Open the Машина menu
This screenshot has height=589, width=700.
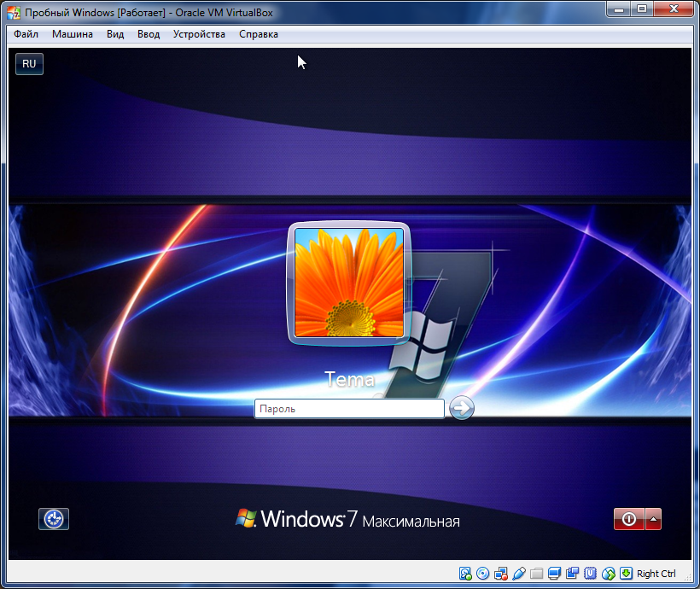[72, 34]
